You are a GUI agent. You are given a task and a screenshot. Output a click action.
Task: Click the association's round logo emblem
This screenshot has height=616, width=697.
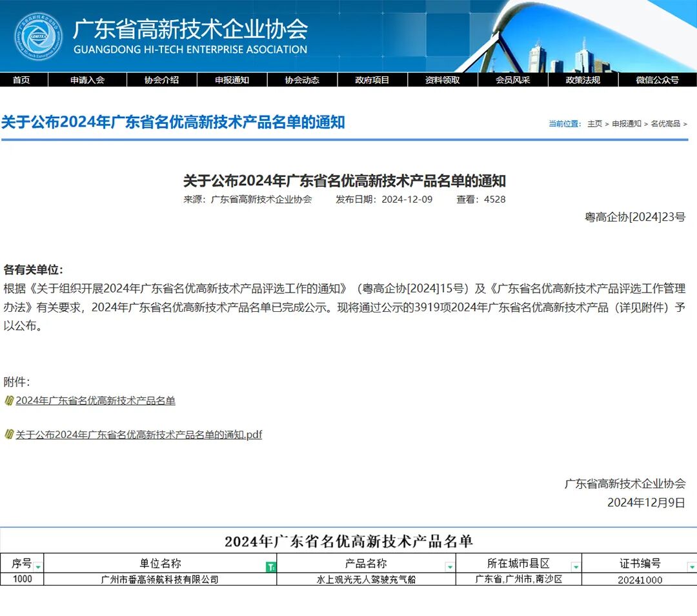[39, 36]
